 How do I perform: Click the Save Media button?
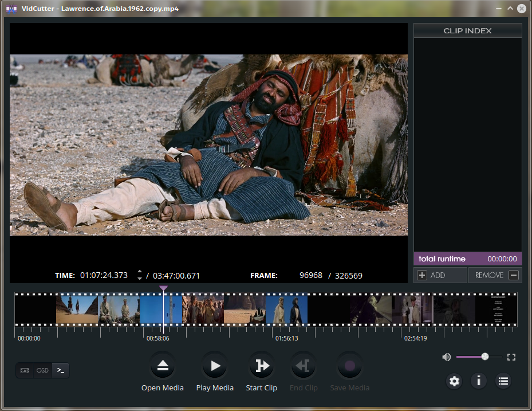coord(349,366)
